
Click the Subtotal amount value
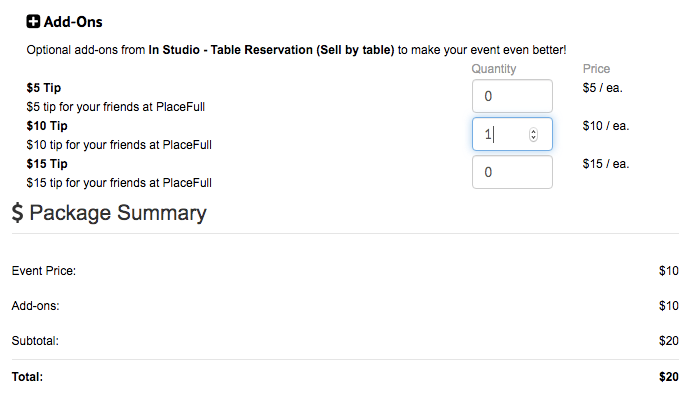668,340
